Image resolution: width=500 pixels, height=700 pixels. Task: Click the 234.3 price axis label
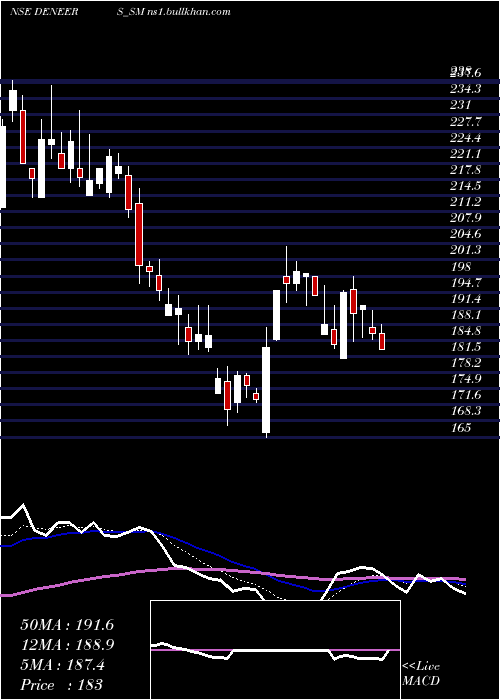pos(466,89)
